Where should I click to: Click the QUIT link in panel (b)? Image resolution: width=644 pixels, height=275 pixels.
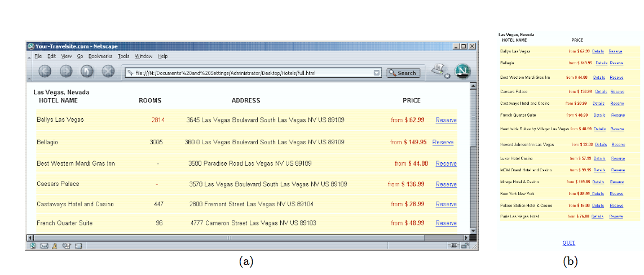click(569, 243)
